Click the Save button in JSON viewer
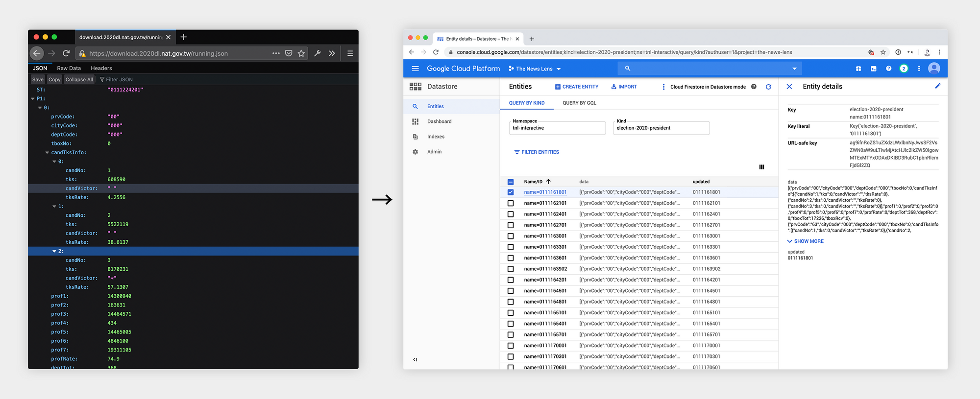 (38, 79)
